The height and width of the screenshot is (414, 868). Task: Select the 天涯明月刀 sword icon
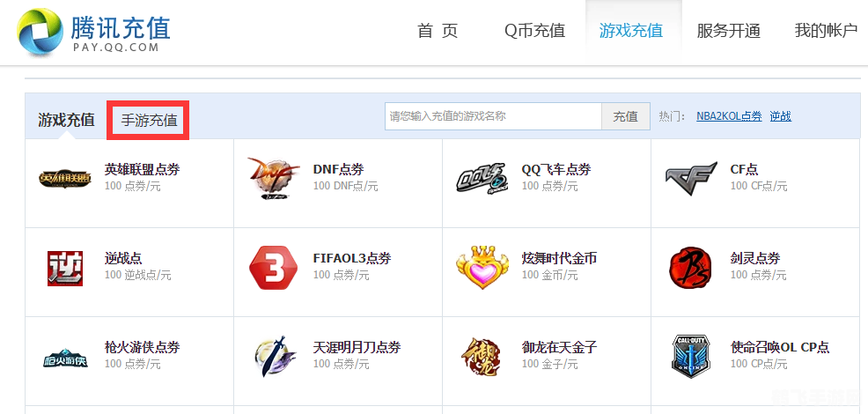point(273,357)
